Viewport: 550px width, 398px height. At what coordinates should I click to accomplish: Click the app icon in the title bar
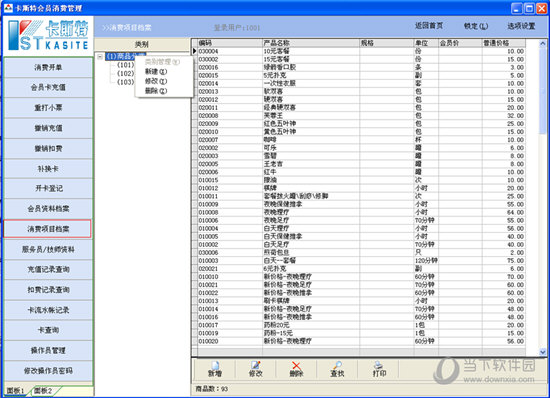[x=8, y=8]
